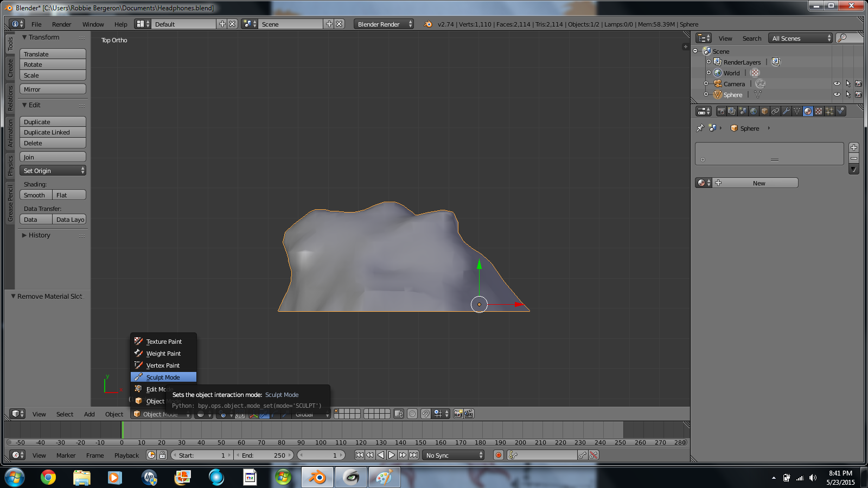This screenshot has width=868, height=488.
Task: Click delete keyframes icon in timeline
Action: click(593, 455)
